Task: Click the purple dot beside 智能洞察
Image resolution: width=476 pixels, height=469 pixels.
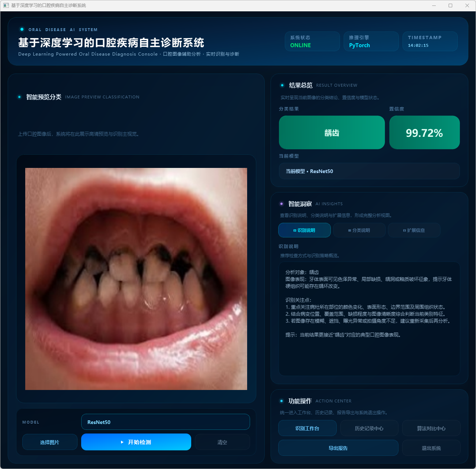Action: [282, 204]
